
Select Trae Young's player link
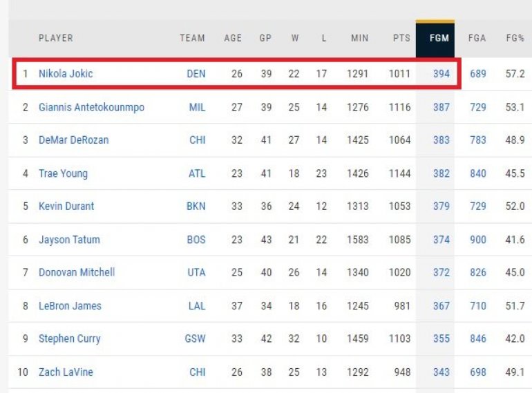pos(63,173)
